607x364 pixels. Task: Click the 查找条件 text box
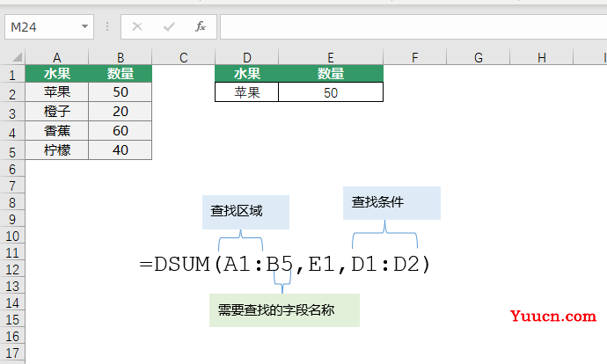[x=391, y=203]
